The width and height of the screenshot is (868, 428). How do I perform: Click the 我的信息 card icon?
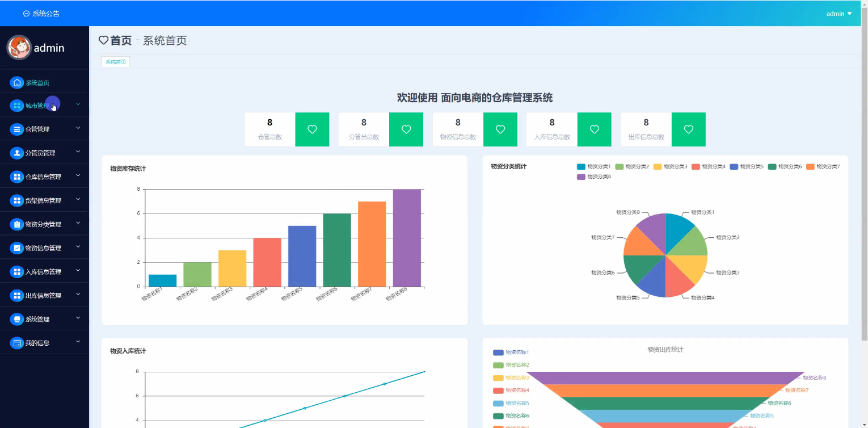click(x=17, y=343)
